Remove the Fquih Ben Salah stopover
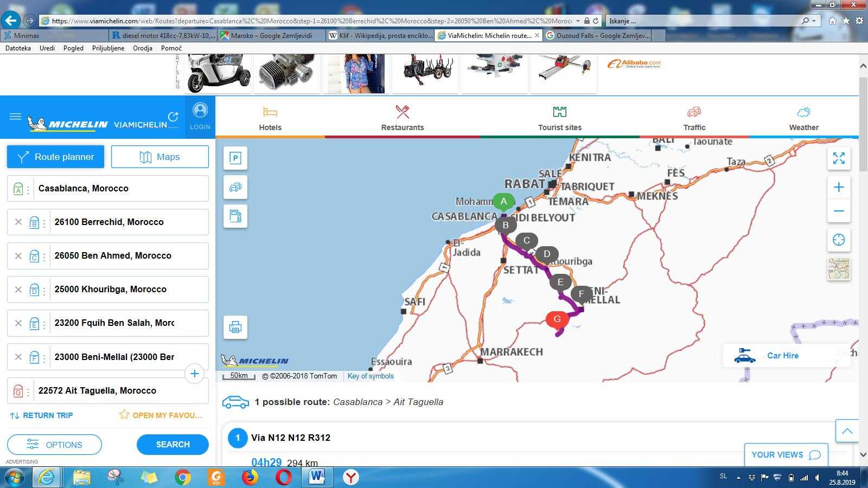Viewport: 868px width, 488px height. coord(18,323)
